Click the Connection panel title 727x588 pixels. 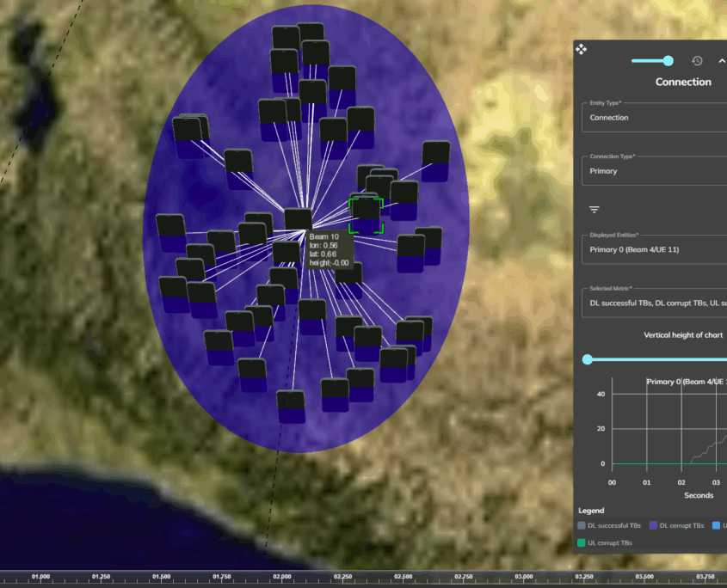pos(683,83)
